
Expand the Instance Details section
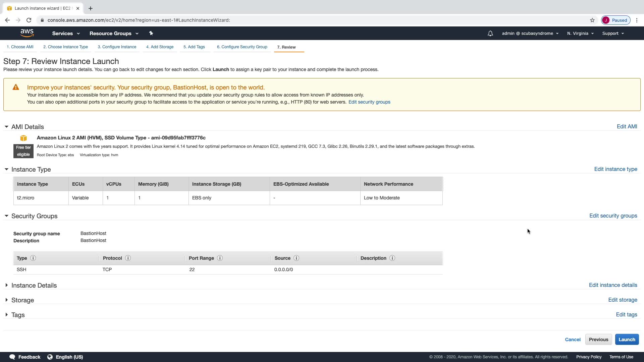pos(6,285)
